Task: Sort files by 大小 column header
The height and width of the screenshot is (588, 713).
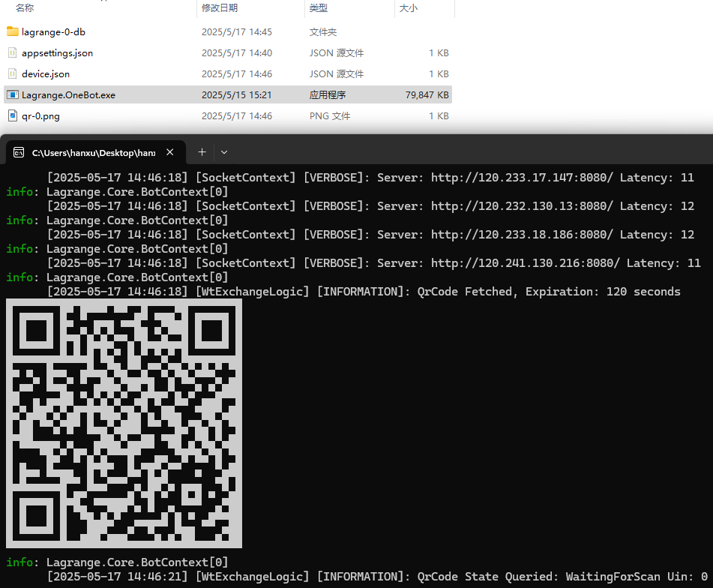Action: [409, 7]
